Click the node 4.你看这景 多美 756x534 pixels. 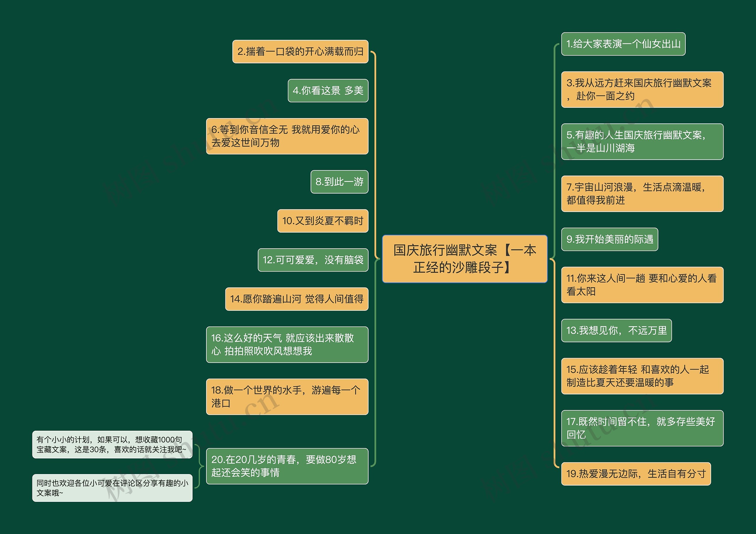click(x=328, y=92)
